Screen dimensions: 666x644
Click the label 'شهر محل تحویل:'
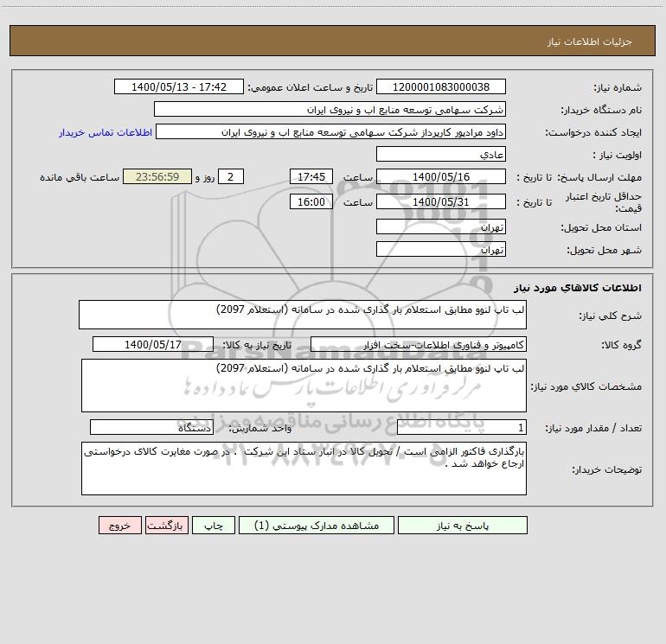click(x=605, y=251)
